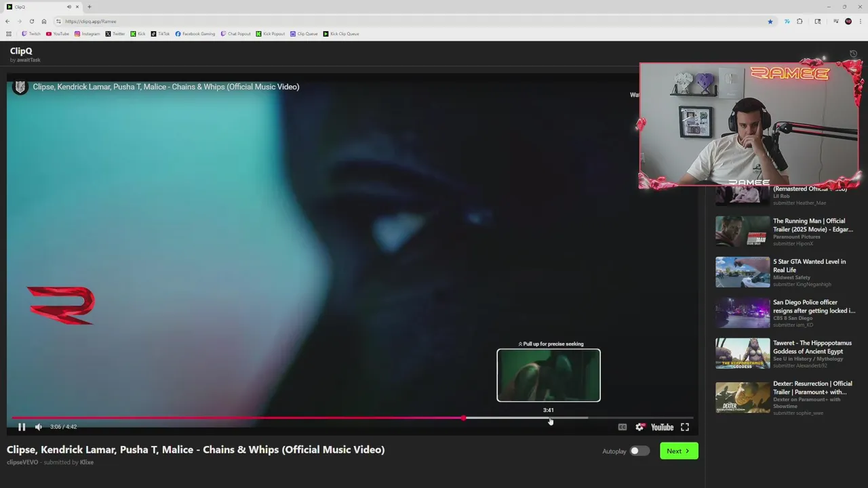The image size is (868, 488).
Task: Open the browser extensions puzzle icon
Action: pyautogui.click(x=800, y=22)
